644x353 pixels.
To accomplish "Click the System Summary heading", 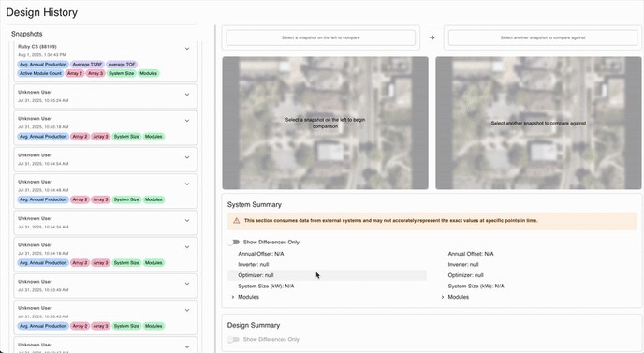I will tap(255, 205).
